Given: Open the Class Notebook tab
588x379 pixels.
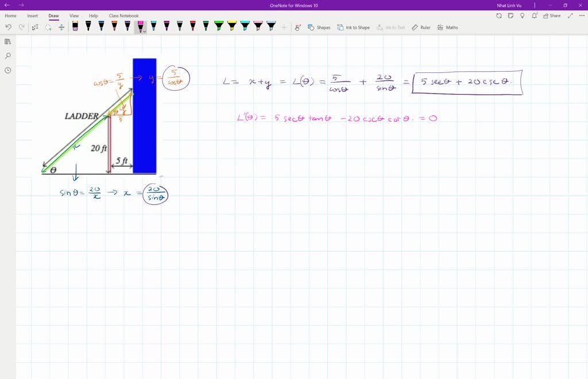Looking at the screenshot, I should tap(123, 16).
